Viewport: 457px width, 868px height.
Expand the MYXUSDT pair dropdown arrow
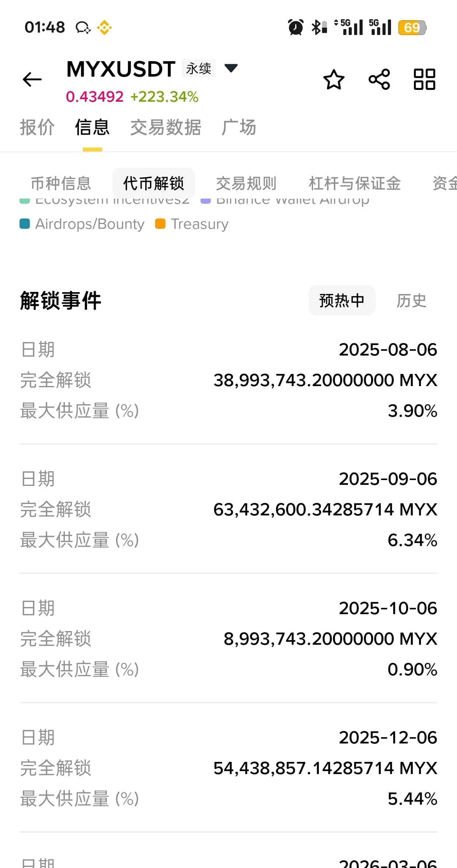pos(231,68)
